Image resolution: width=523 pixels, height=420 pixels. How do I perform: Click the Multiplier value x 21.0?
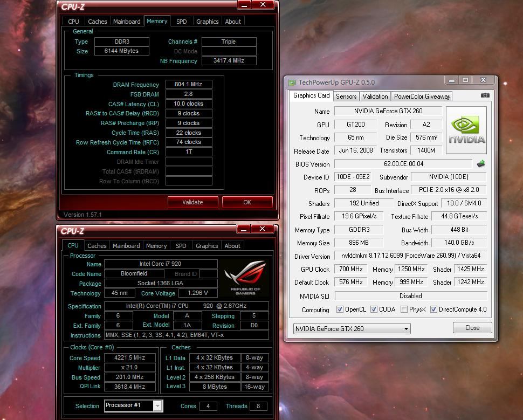[130, 367]
